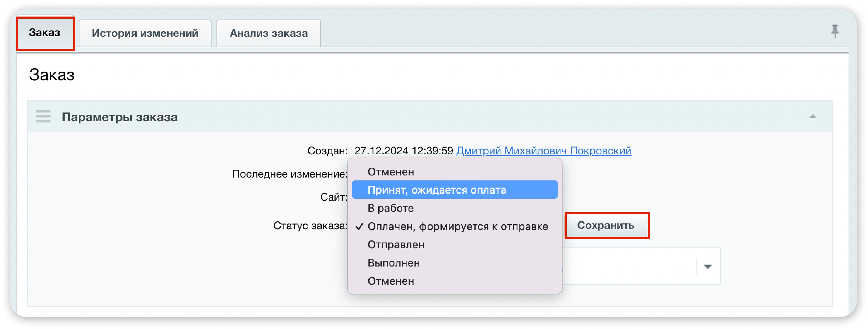The image size is (868, 329).
Task: Select Выполнен status
Action: tap(454, 263)
